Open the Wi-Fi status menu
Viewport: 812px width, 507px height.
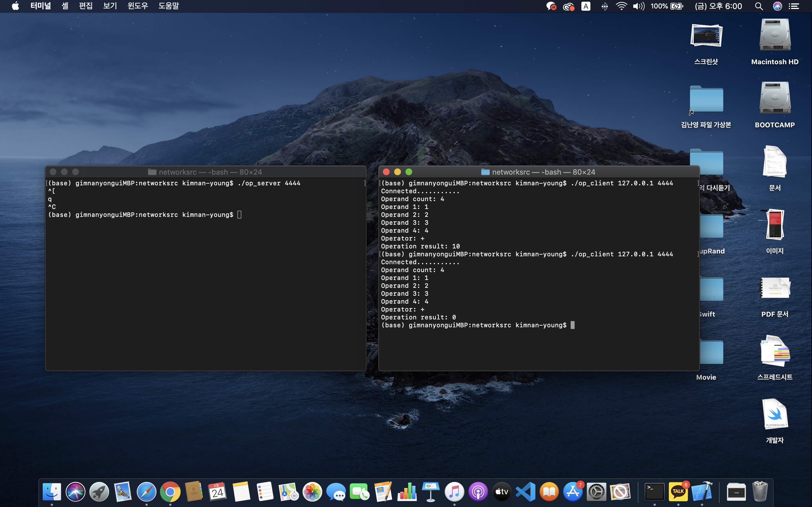[x=621, y=6]
